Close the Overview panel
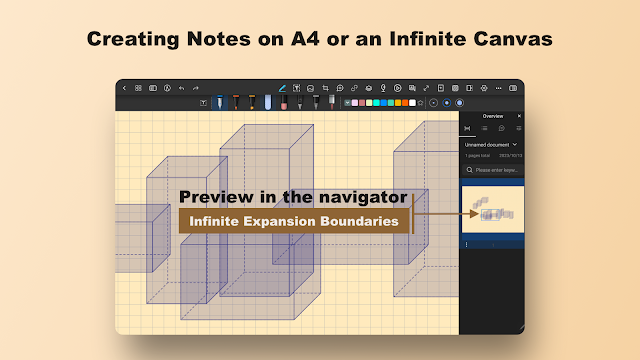This screenshot has width=640, height=360. point(519,116)
